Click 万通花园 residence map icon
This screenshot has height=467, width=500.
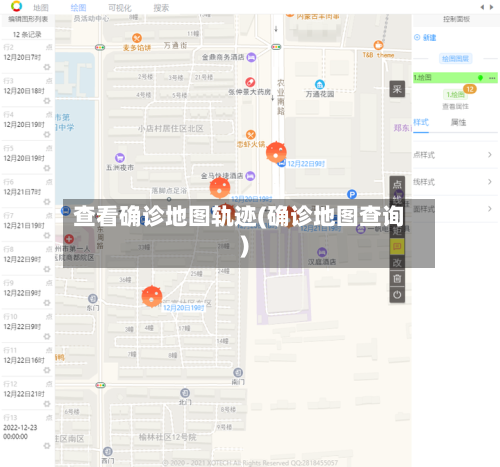point(320,84)
